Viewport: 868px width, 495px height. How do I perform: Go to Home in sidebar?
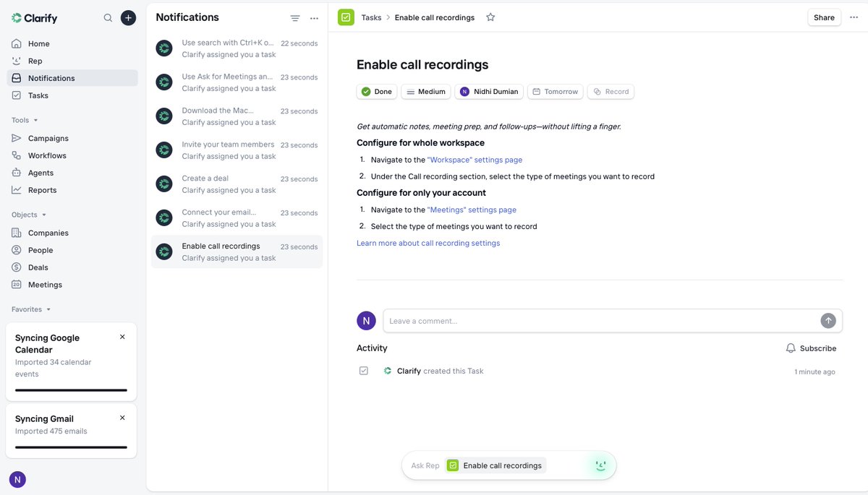coord(72,43)
